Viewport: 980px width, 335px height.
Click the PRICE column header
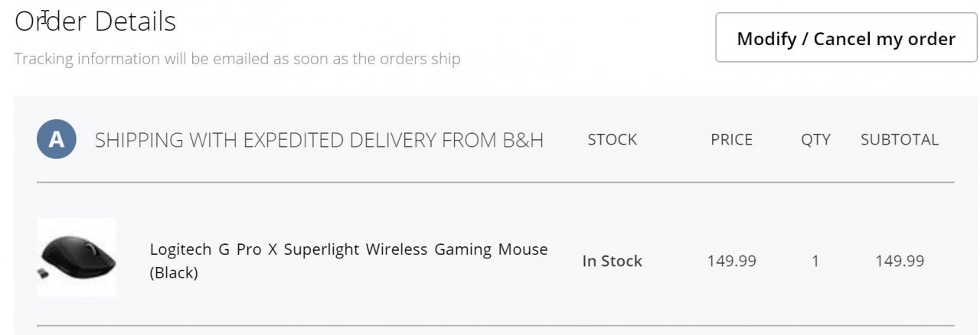[x=731, y=140]
